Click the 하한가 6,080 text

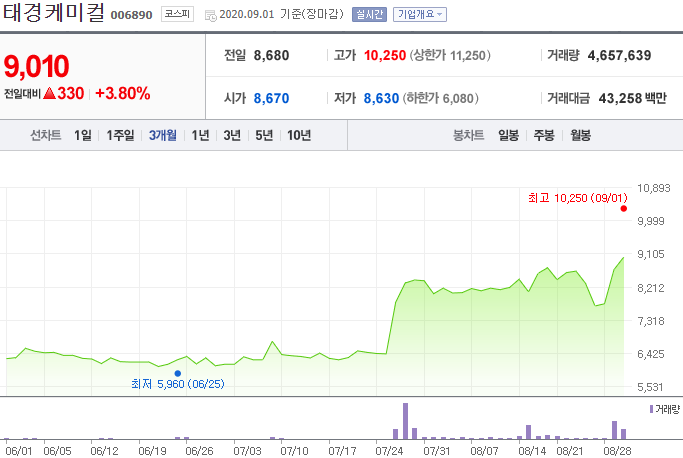pos(440,98)
